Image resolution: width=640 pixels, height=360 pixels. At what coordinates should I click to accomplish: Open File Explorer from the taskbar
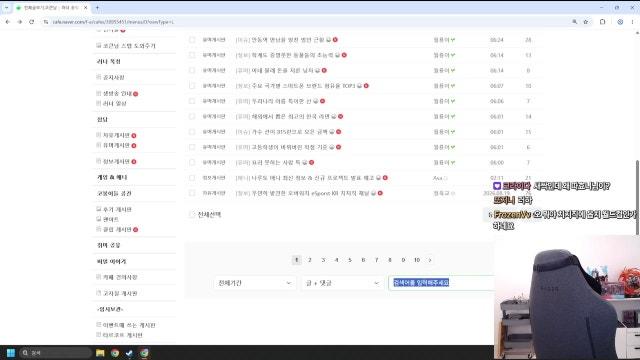pyautogui.click(x=100, y=353)
